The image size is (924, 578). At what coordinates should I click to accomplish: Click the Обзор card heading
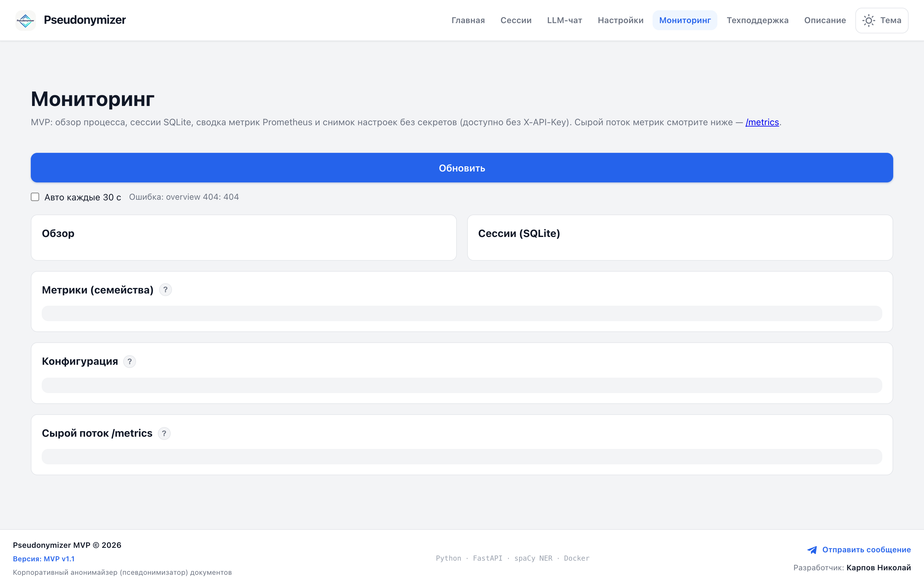click(58, 233)
